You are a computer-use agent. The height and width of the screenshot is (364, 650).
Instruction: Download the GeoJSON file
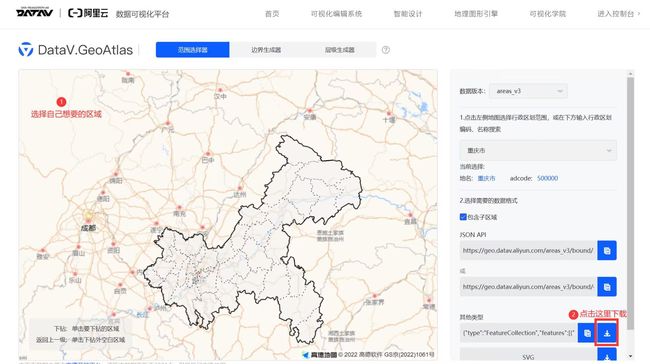[607, 333]
